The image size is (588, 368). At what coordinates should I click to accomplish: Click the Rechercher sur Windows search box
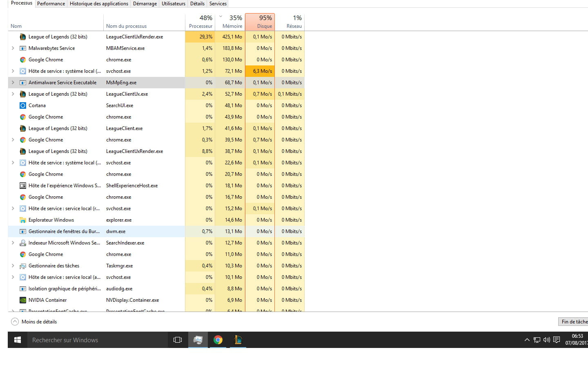coord(98,340)
